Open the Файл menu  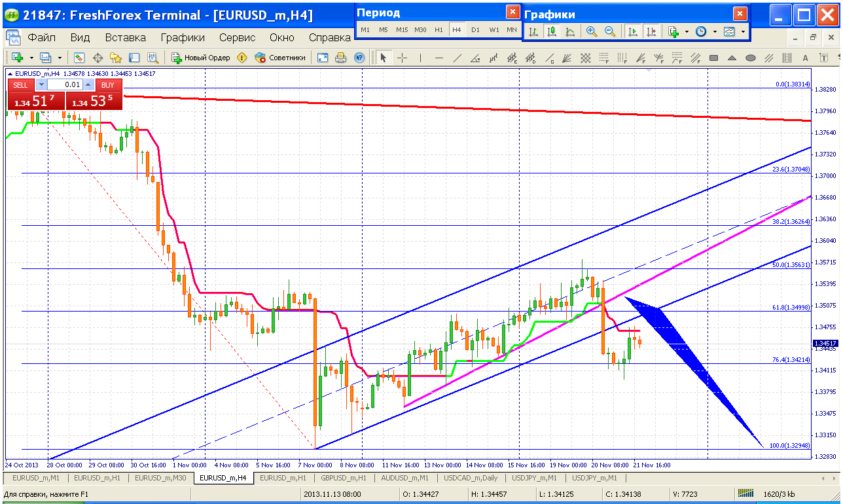[42, 38]
